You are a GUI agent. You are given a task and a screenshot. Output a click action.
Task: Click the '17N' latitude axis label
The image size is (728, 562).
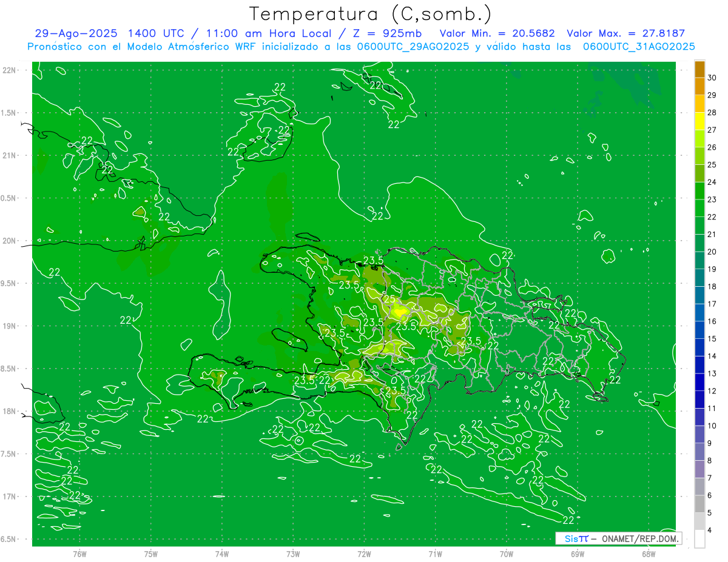pos(9,497)
